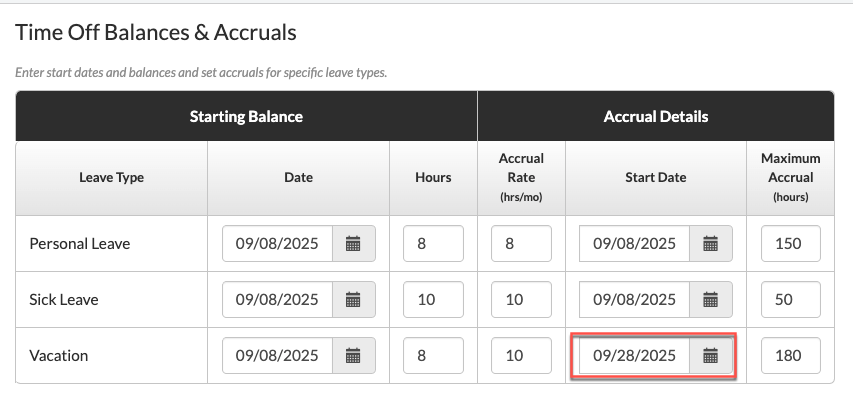The height and width of the screenshot is (402, 853).
Task: Edit Vacation starting balance date field
Action: [x=277, y=356]
